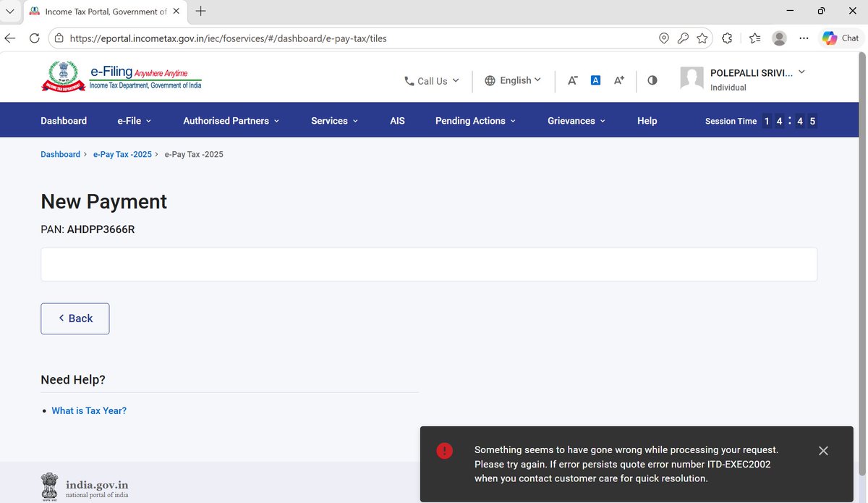Click the india.gov.in footer logo
Image resolution: width=868 pixels, height=503 pixels.
coord(84,486)
